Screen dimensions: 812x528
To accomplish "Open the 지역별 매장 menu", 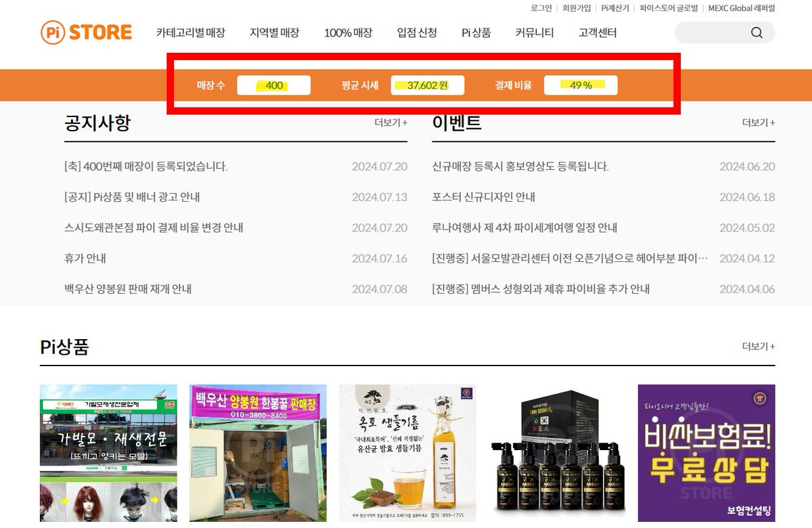I will tap(274, 32).
